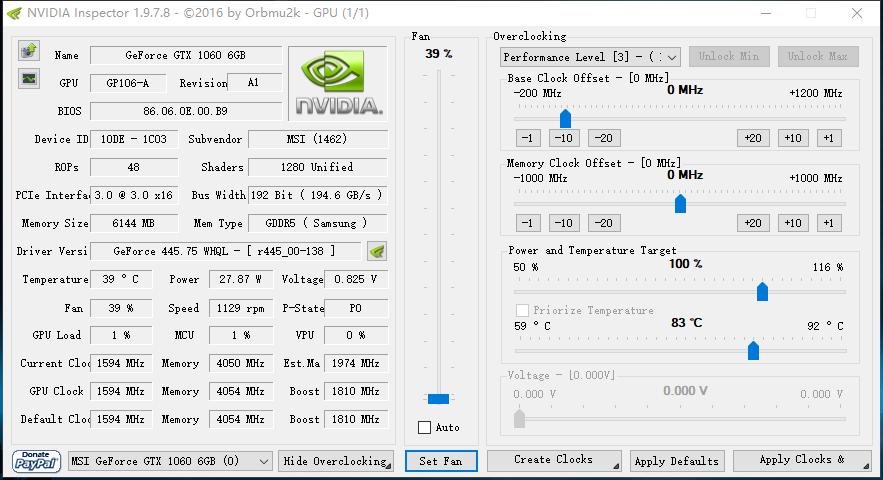Click Hide Overclocking button
This screenshot has width=883, height=480.
coord(336,461)
